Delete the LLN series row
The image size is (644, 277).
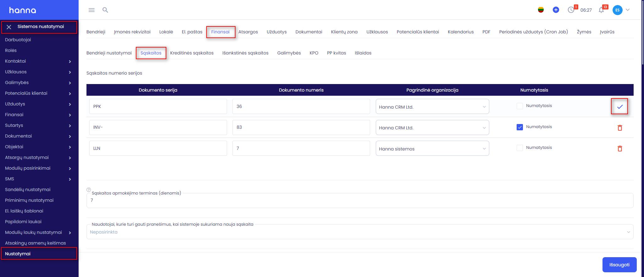(x=620, y=148)
